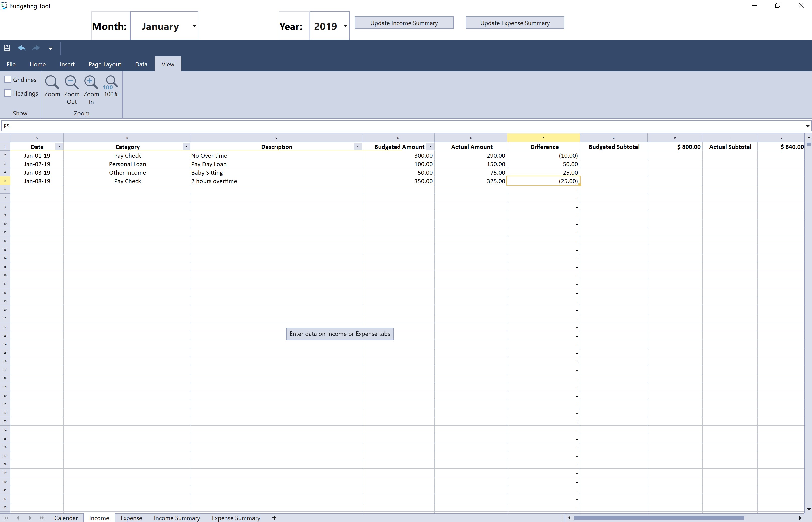
Task: Enable the Headings checkbox
Action: click(x=8, y=93)
